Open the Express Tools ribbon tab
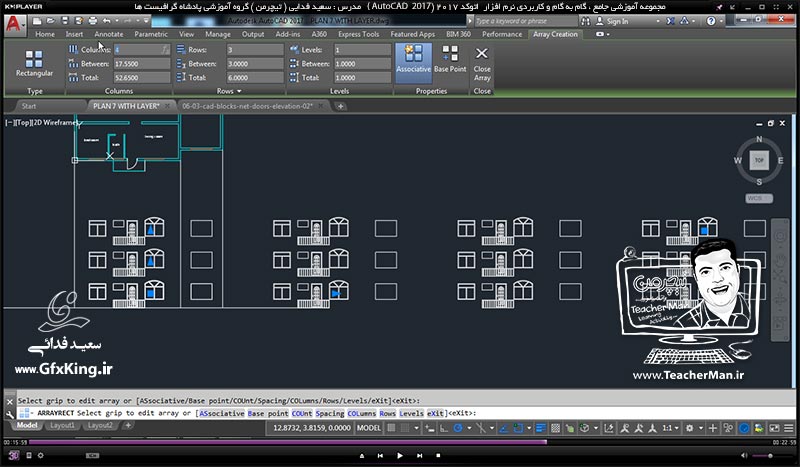 click(359, 34)
